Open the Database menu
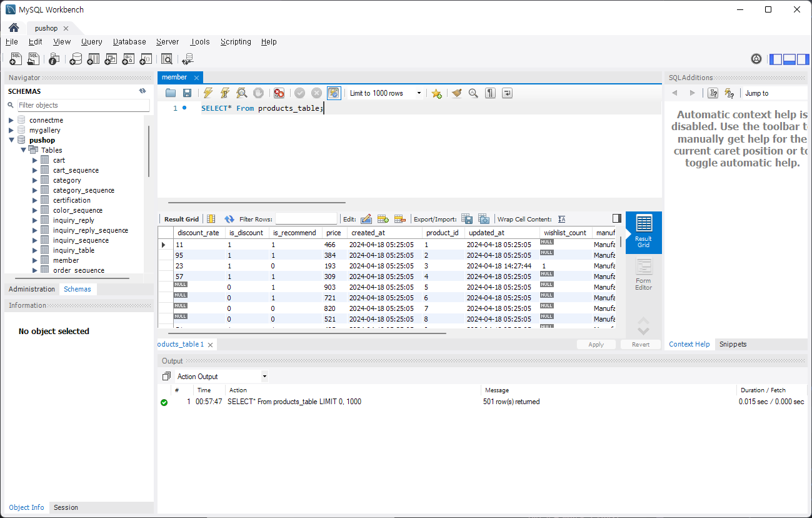The image size is (812, 518). pos(129,42)
